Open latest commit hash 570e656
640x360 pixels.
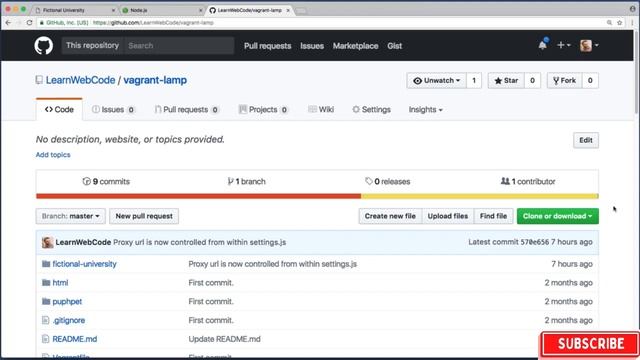534,242
